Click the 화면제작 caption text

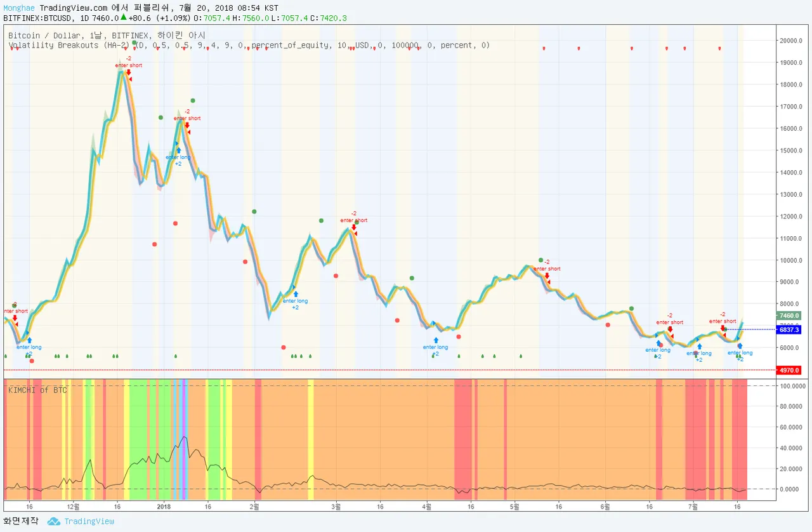click(22, 521)
